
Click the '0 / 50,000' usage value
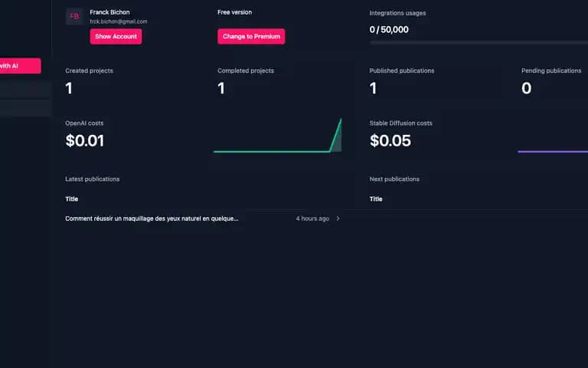coord(389,30)
